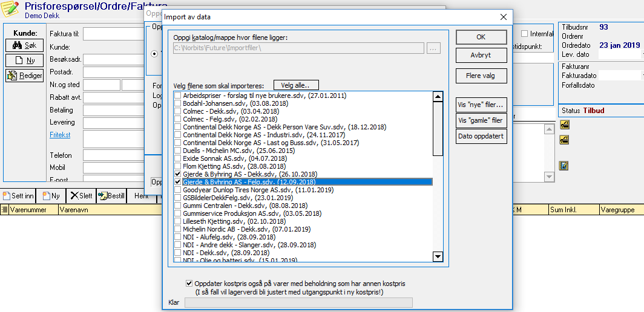
Task: Uncheck Gjerde & Byhring AS - Dekk.sdv
Action: click(x=178, y=174)
